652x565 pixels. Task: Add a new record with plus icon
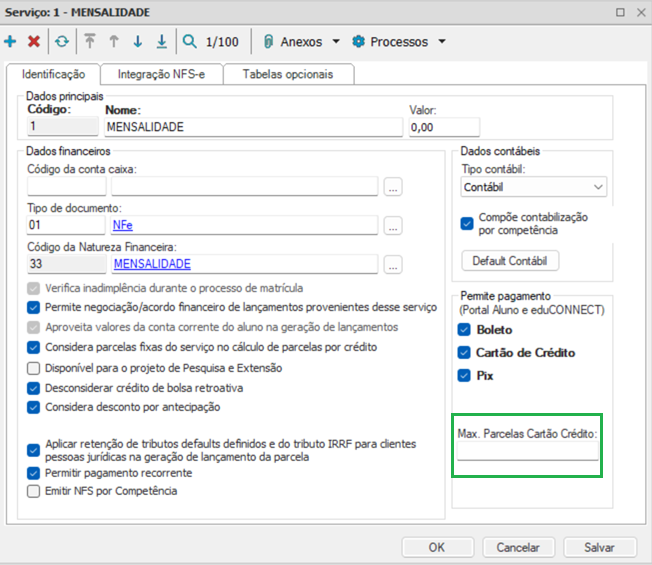[x=10, y=42]
